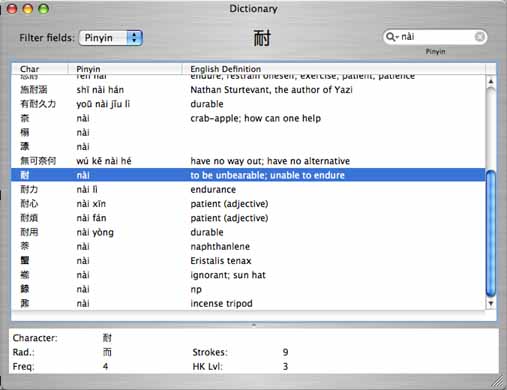Clear the search field text

[x=479, y=37]
